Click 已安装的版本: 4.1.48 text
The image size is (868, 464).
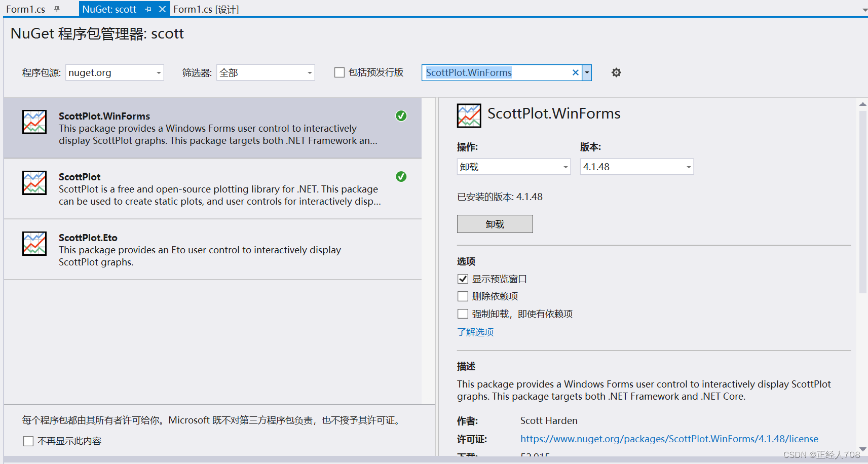click(x=500, y=197)
